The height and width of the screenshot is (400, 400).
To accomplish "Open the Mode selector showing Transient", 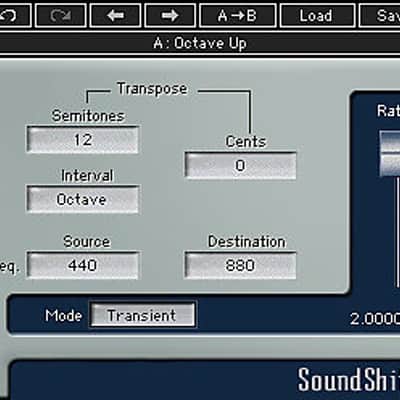I will pyautogui.click(x=142, y=315).
